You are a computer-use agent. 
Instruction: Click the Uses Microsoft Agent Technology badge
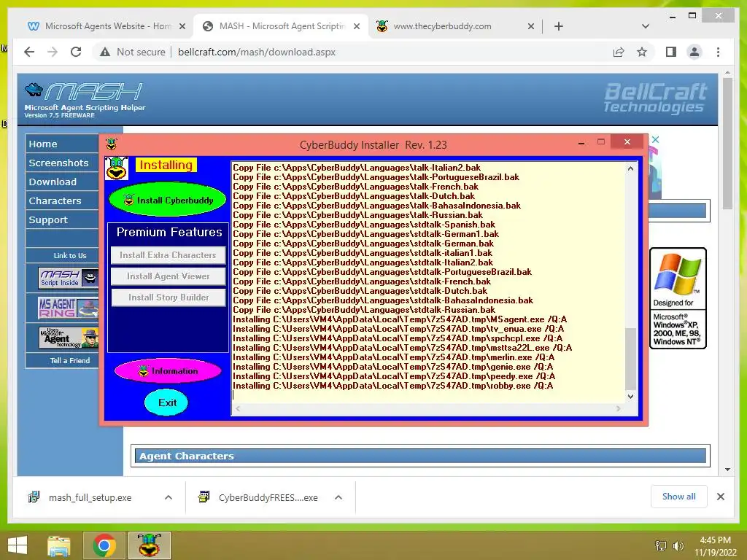pos(68,338)
